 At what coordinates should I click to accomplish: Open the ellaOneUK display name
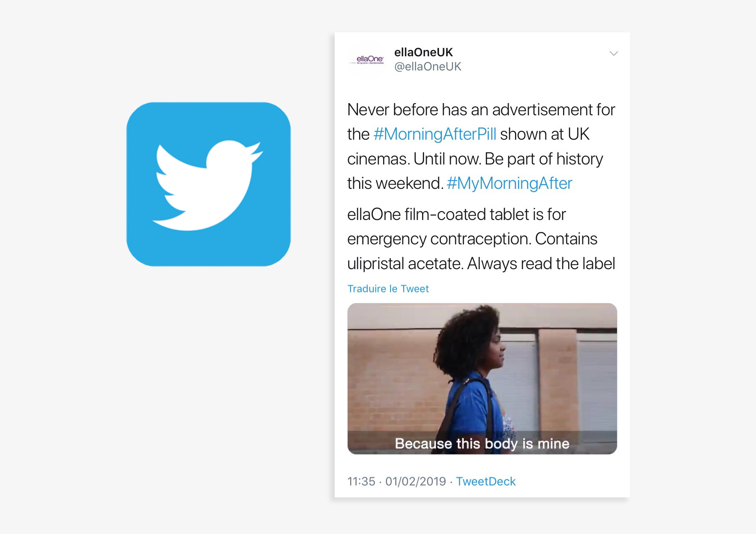coord(423,52)
